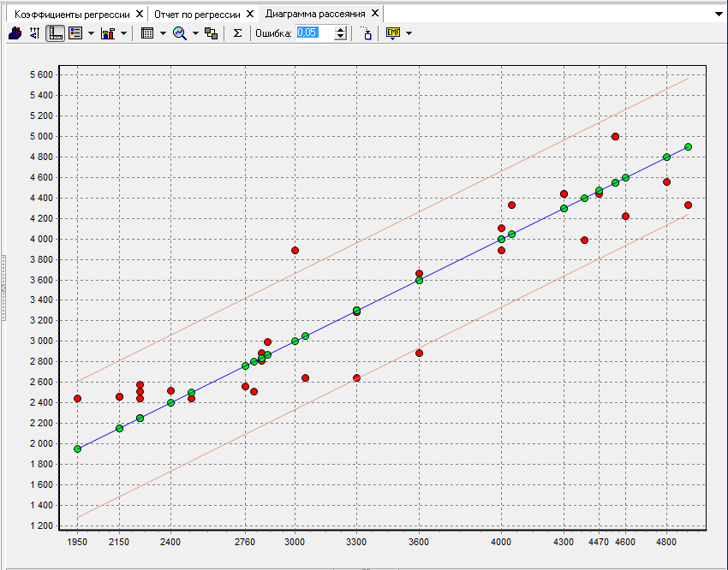The image size is (728, 570).
Task: Select the Диаграмма рассеяния tab
Action: [315, 14]
